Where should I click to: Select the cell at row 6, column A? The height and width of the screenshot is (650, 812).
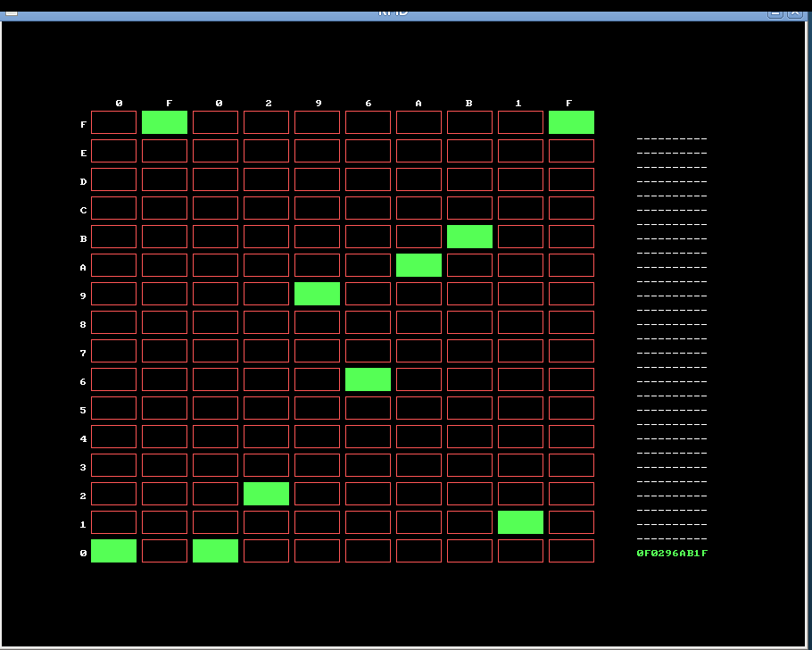[419, 379]
